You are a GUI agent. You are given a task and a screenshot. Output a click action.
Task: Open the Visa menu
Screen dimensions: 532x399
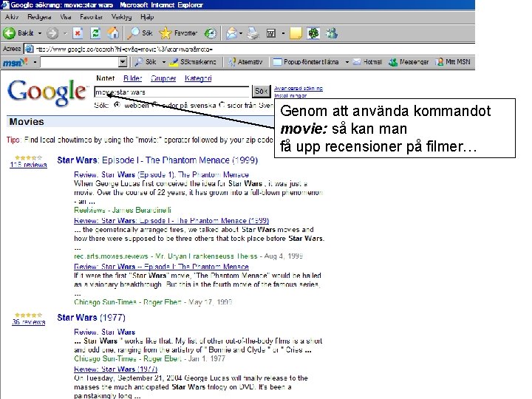[66, 17]
